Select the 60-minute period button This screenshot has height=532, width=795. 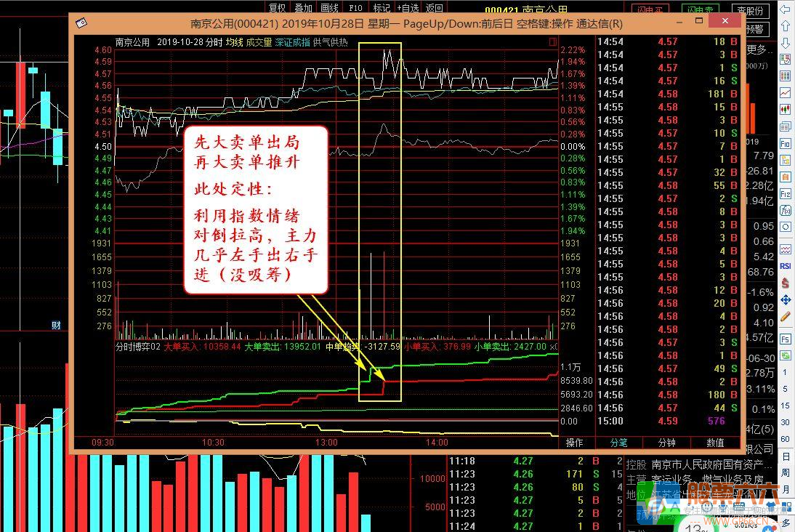786,439
